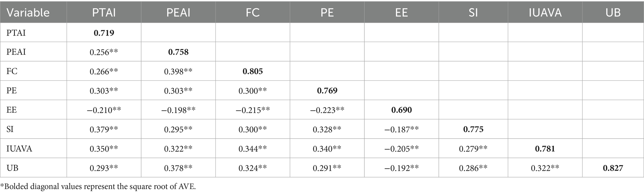Click the value −0.210** in EE row
Screen dimensions: 644x194
(x=104, y=110)
